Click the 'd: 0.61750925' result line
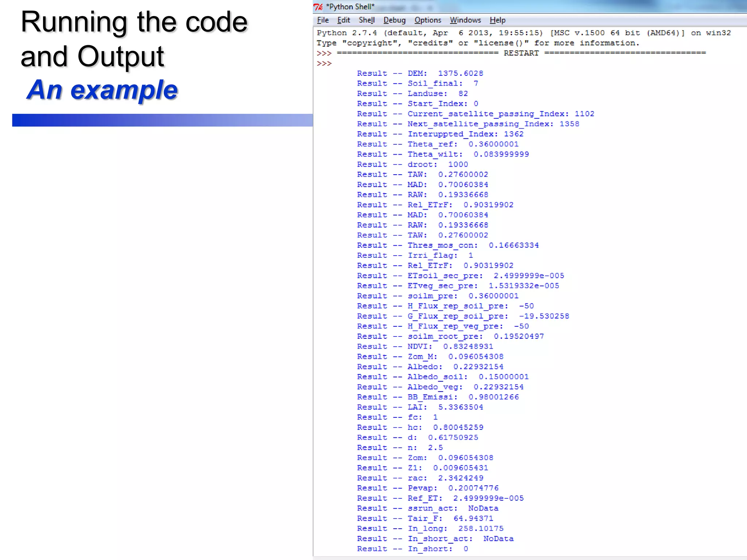 coord(417,438)
